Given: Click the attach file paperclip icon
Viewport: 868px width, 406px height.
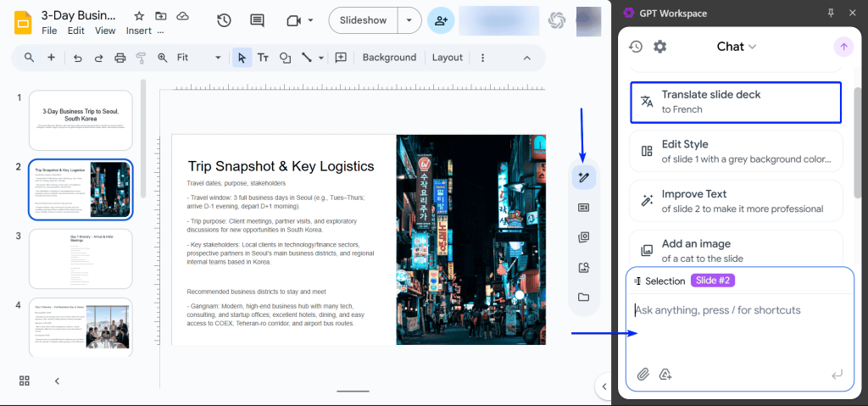Looking at the screenshot, I should [643, 374].
